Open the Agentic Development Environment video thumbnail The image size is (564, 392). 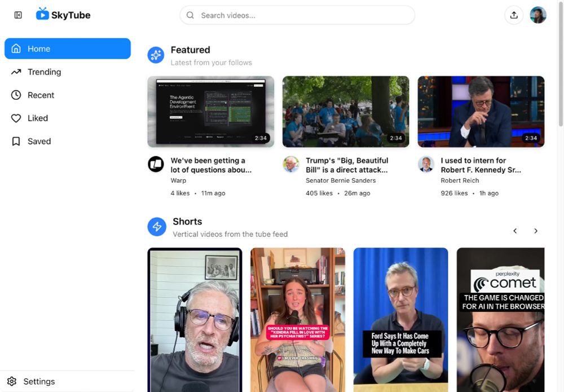pyautogui.click(x=211, y=112)
